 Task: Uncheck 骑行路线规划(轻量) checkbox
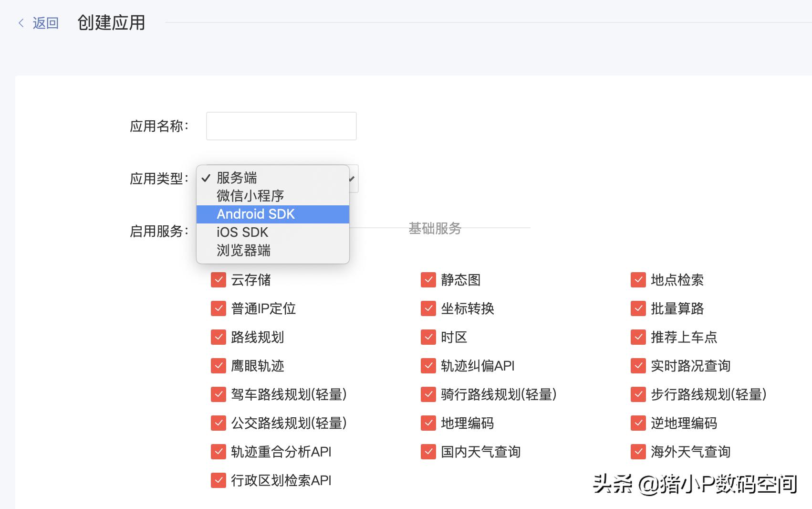pyautogui.click(x=428, y=394)
